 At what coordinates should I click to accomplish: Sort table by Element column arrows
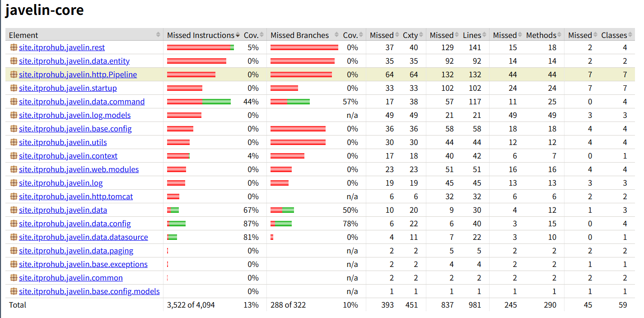pyautogui.click(x=158, y=35)
